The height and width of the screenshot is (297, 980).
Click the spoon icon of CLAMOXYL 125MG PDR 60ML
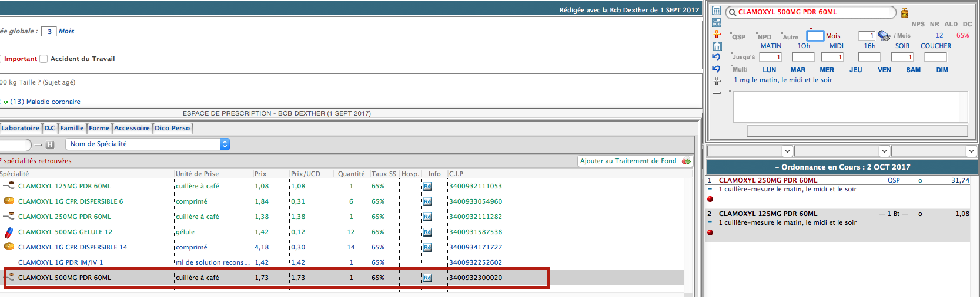[x=9, y=185]
